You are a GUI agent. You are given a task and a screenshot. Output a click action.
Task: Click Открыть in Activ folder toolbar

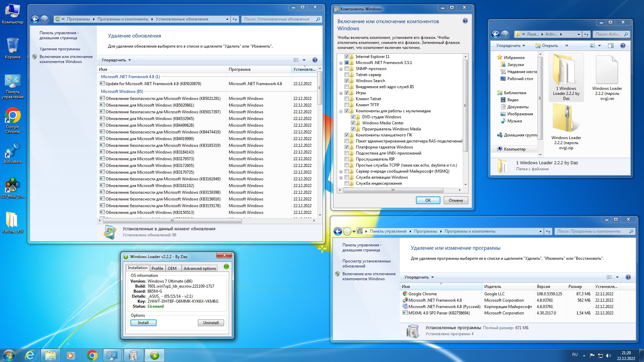tap(547, 46)
